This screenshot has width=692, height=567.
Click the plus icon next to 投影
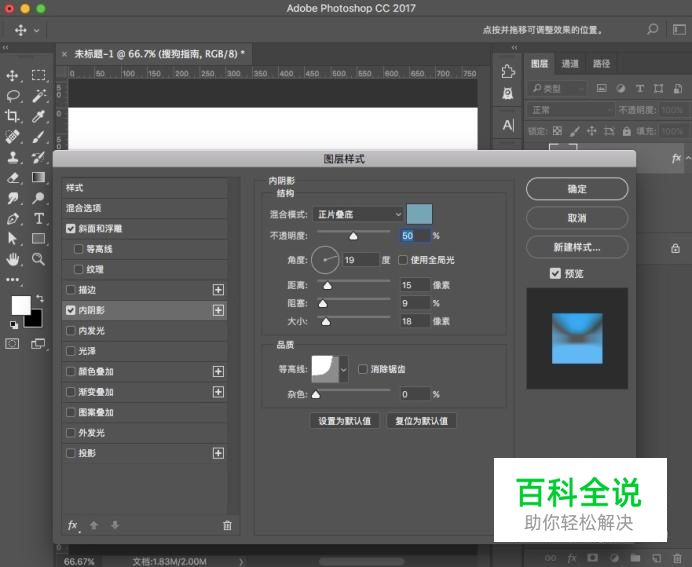218,453
